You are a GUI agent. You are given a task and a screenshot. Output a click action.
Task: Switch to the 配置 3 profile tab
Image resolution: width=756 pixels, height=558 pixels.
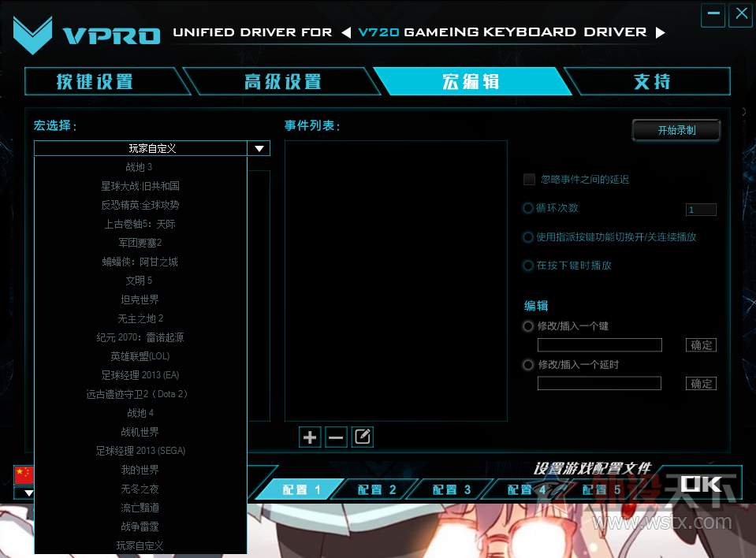tap(453, 489)
